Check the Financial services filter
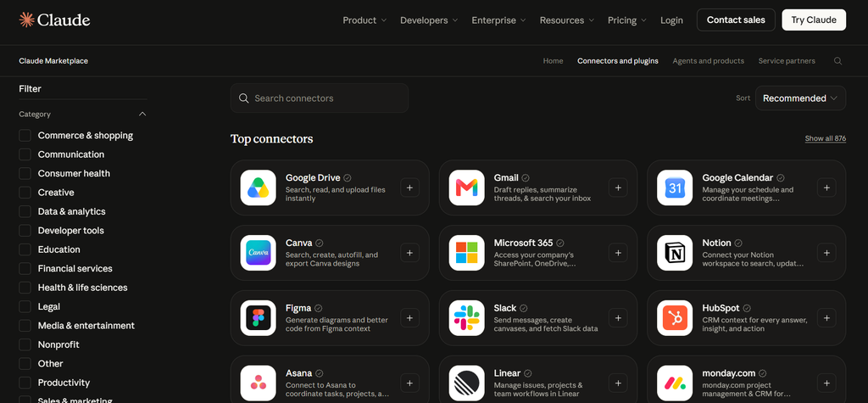868x403 pixels. point(25,268)
